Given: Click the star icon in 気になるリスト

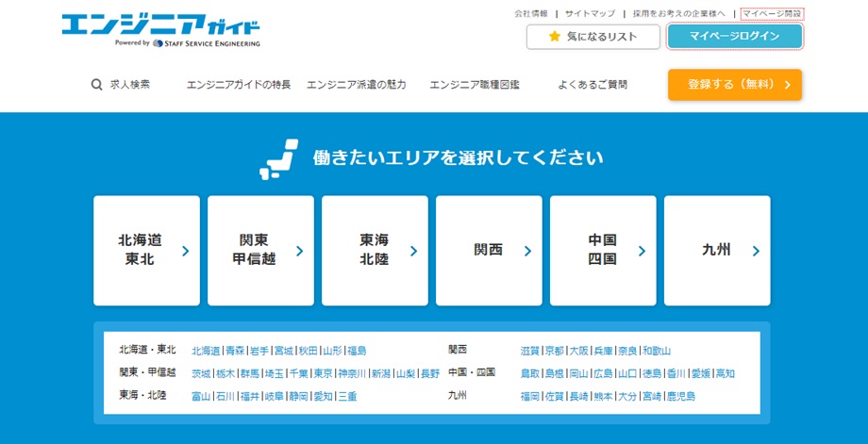Looking at the screenshot, I should pos(556,37).
